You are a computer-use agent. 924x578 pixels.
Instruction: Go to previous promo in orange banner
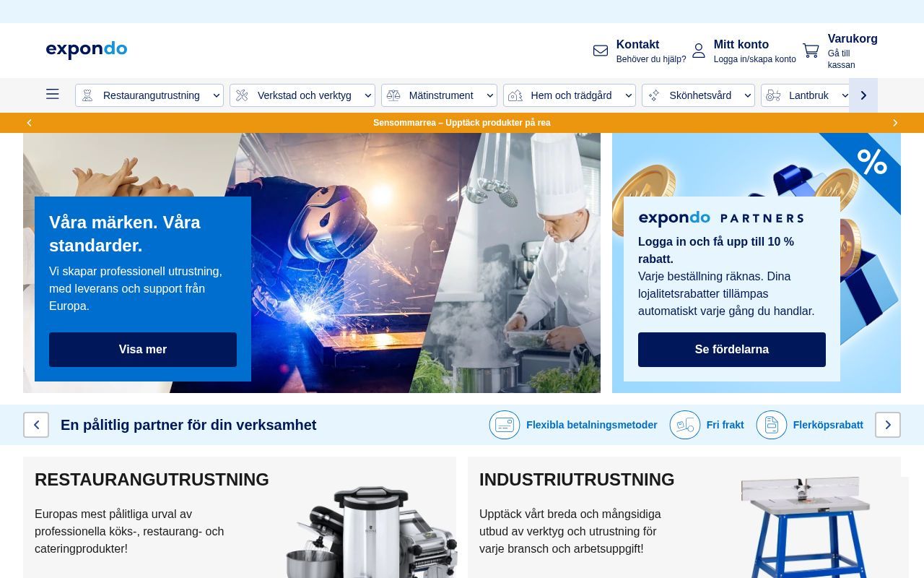point(29,123)
